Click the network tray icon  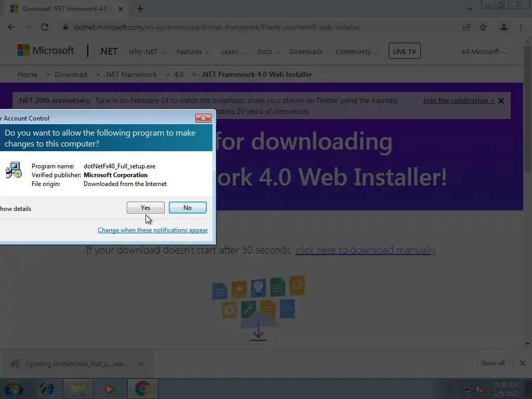click(x=467, y=390)
